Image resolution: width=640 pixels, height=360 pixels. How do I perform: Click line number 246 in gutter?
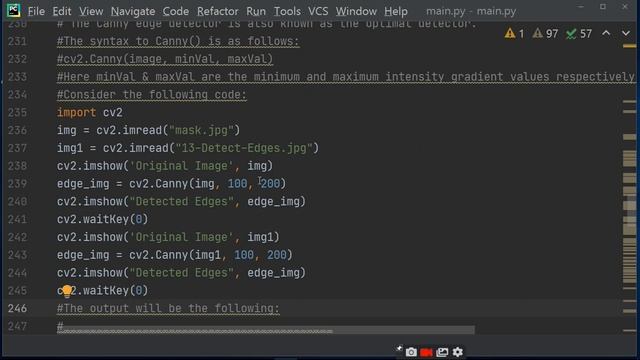[x=17, y=309]
